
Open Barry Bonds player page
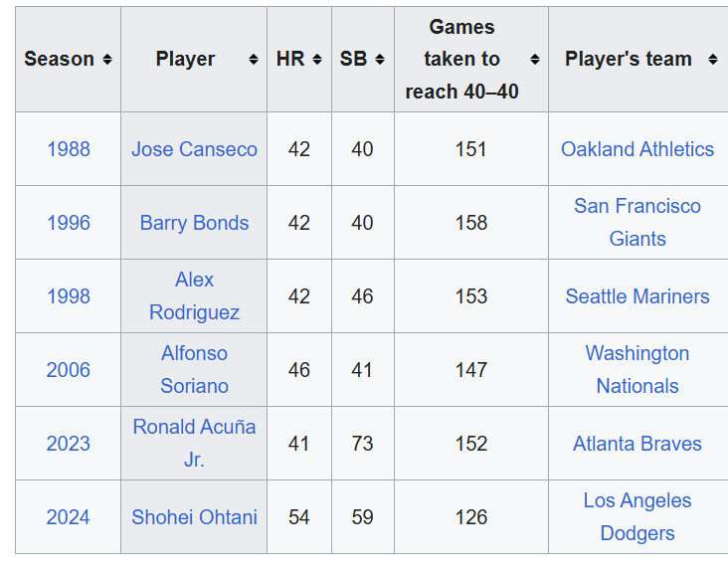coord(194,223)
